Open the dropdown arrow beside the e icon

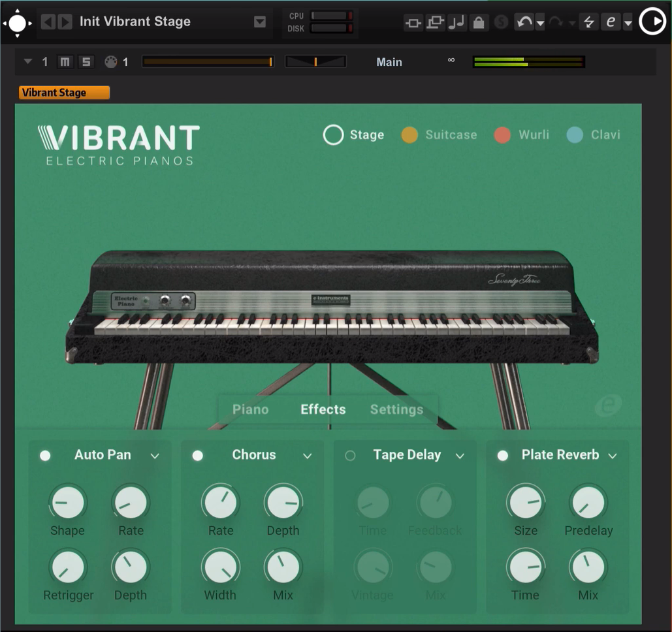point(628,23)
